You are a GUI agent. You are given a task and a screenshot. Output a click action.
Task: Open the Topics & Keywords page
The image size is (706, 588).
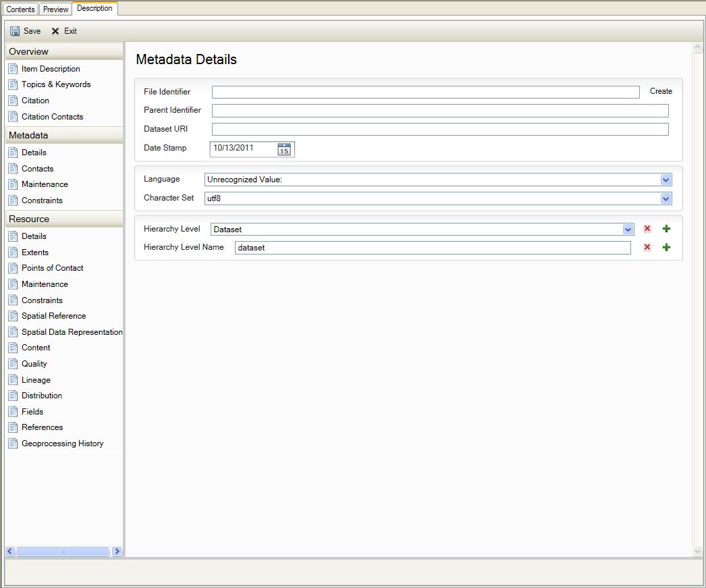(55, 84)
